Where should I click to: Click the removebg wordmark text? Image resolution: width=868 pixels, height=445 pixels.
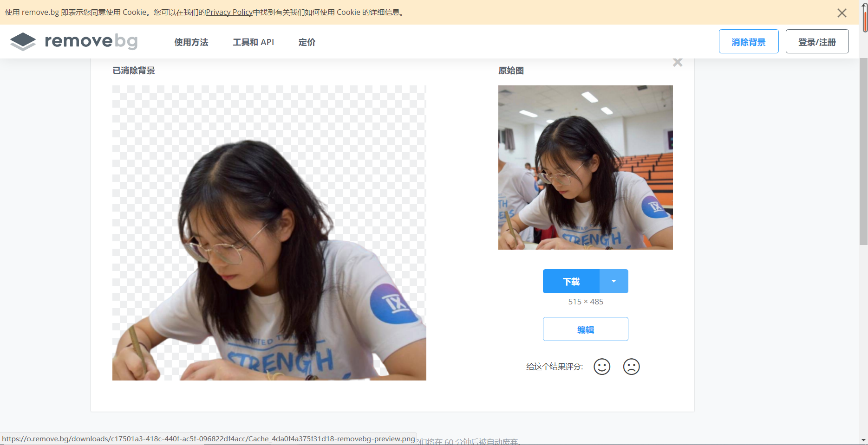click(91, 41)
